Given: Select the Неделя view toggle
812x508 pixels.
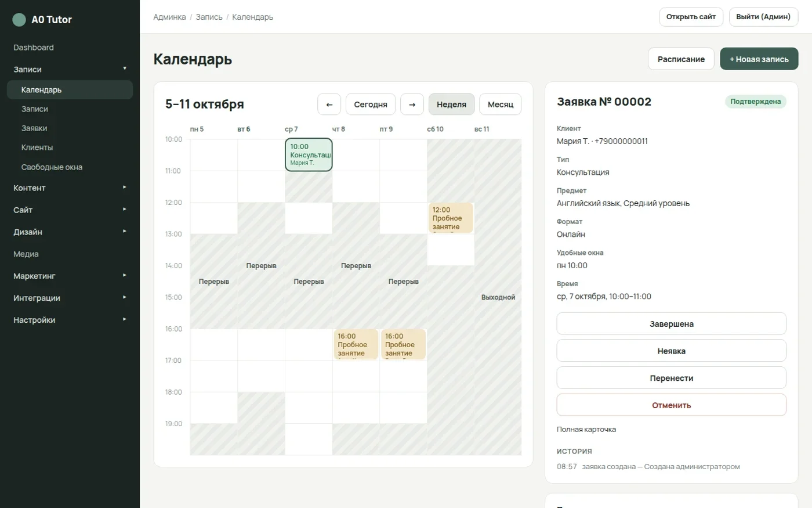Looking at the screenshot, I should [x=452, y=105].
